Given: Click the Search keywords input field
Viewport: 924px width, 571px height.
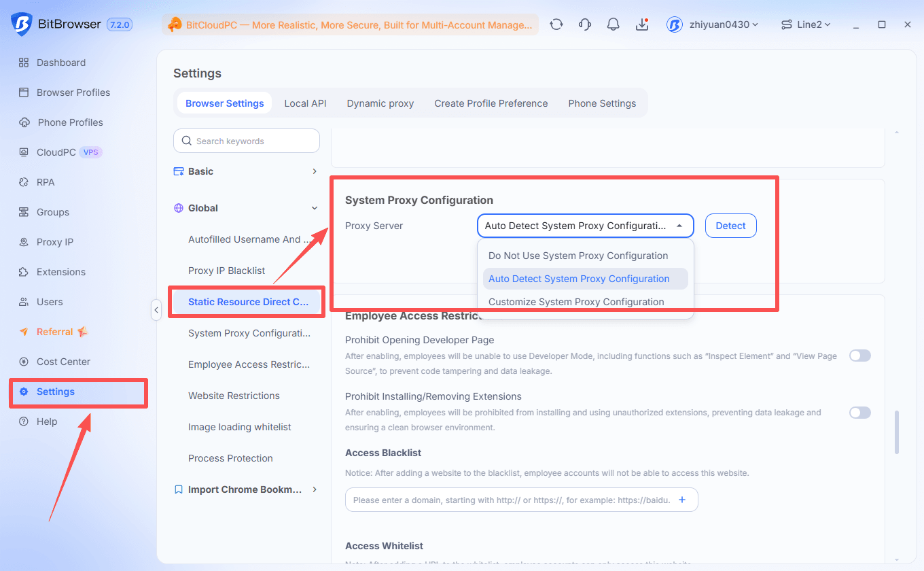Looking at the screenshot, I should click(247, 141).
